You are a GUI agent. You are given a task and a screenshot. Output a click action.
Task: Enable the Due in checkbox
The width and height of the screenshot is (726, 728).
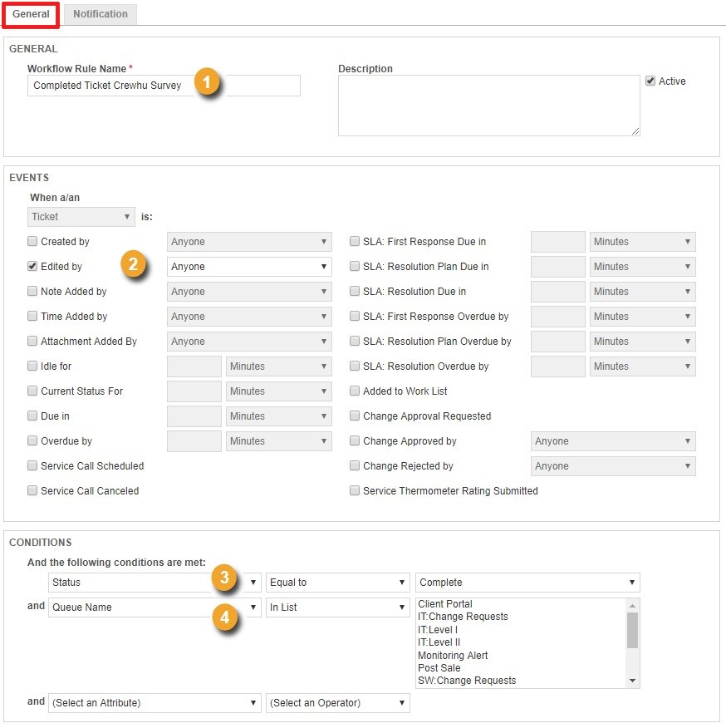coord(32,416)
